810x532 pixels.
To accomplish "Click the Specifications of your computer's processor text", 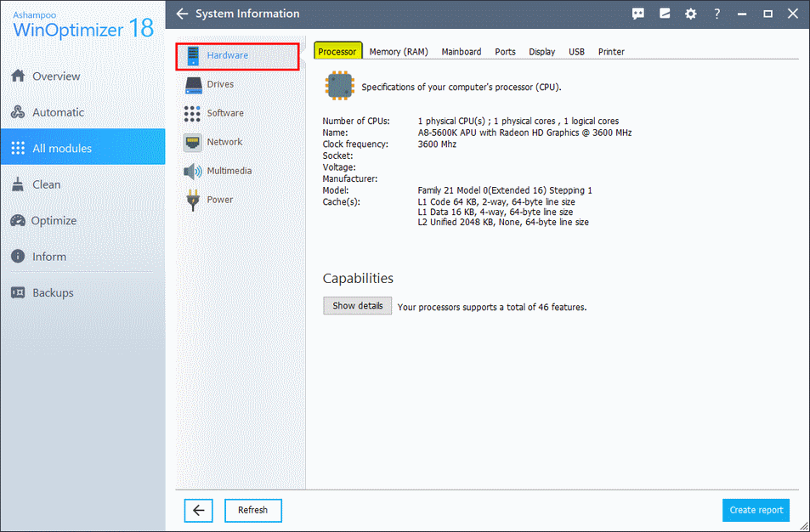I will 462,88.
